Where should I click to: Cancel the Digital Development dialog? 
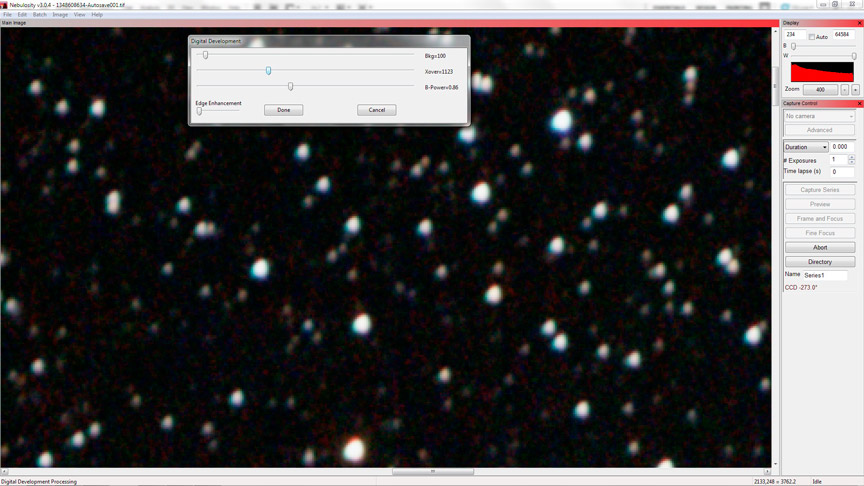(x=376, y=110)
